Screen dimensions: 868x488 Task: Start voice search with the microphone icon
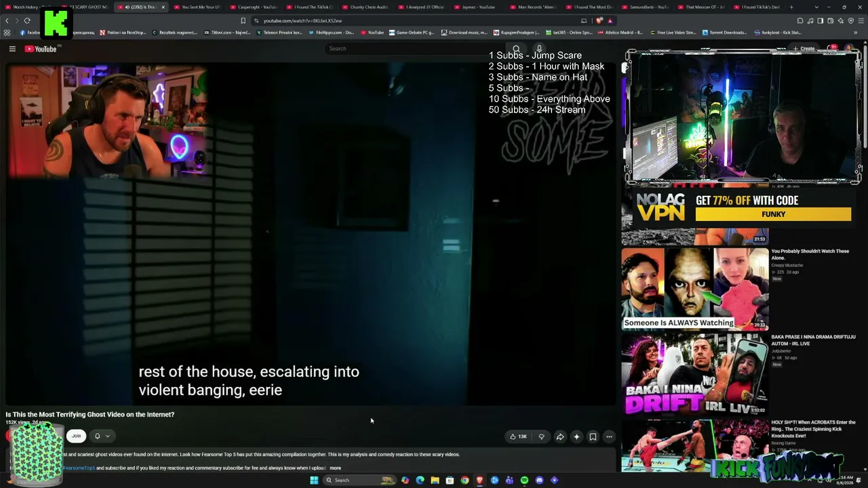point(539,49)
